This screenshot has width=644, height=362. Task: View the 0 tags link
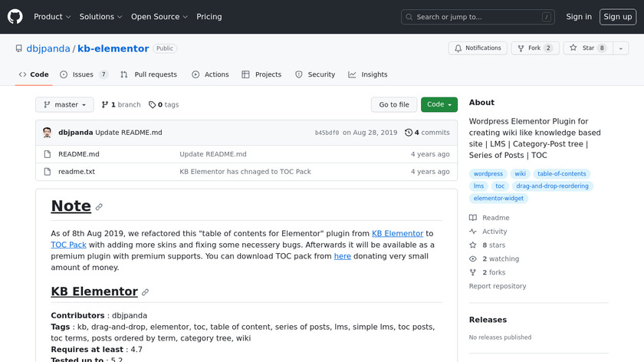click(x=164, y=105)
